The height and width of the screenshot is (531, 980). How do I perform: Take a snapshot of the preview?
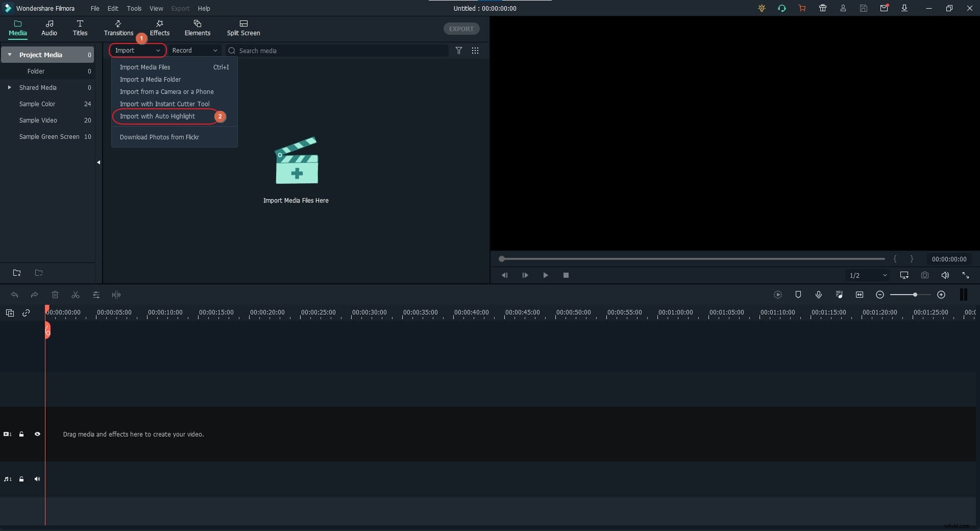[x=925, y=275]
